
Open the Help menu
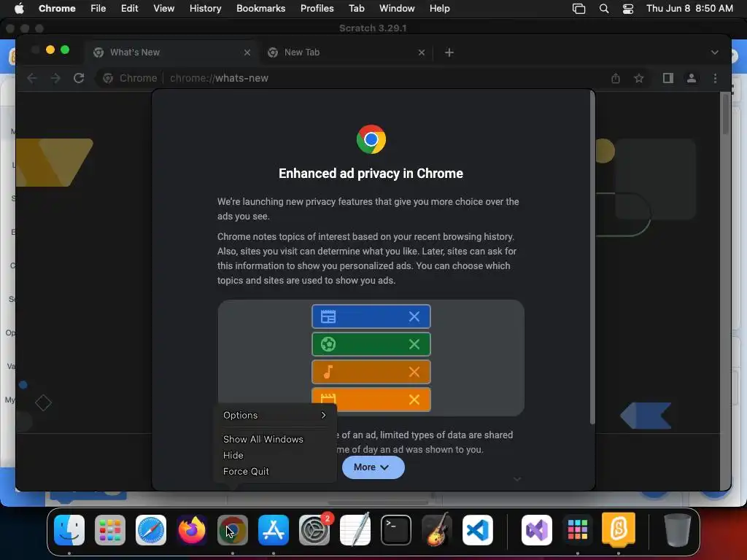pyautogui.click(x=439, y=8)
